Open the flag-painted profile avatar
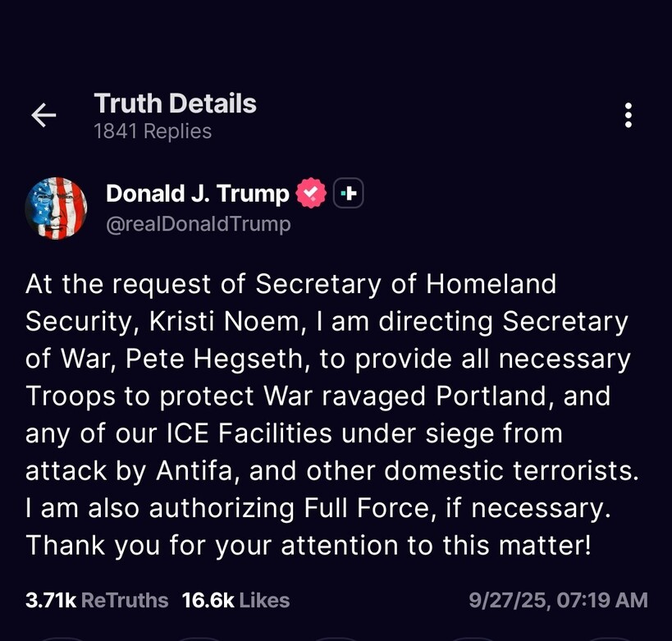 pyautogui.click(x=57, y=208)
